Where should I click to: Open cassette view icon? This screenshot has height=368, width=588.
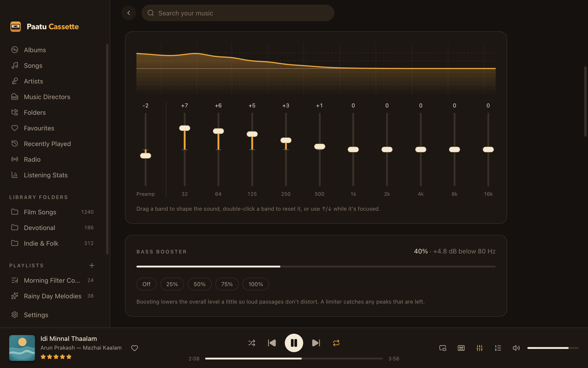click(461, 348)
